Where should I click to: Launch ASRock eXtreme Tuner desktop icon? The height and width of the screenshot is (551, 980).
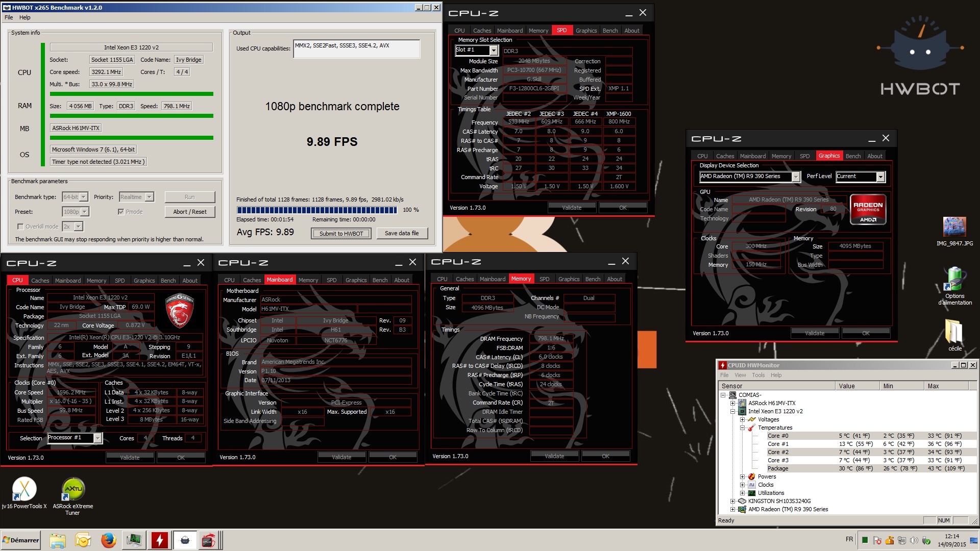click(x=73, y=495)
